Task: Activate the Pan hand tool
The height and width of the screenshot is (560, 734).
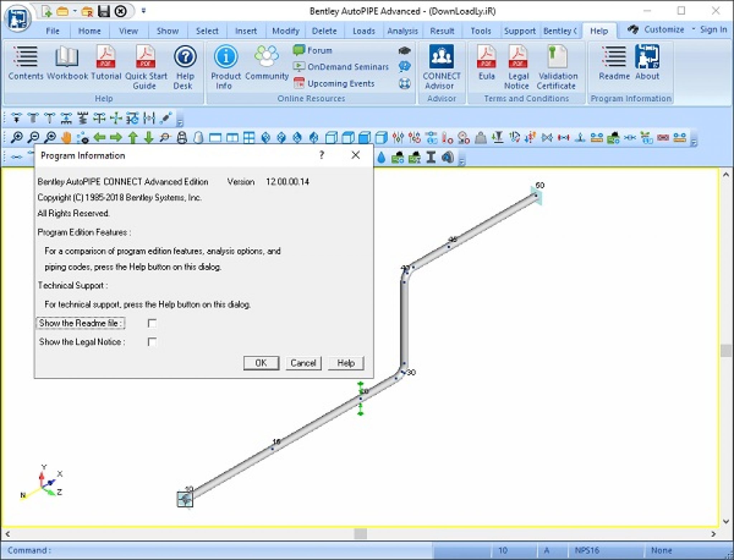Action: (x=66, y=137)
